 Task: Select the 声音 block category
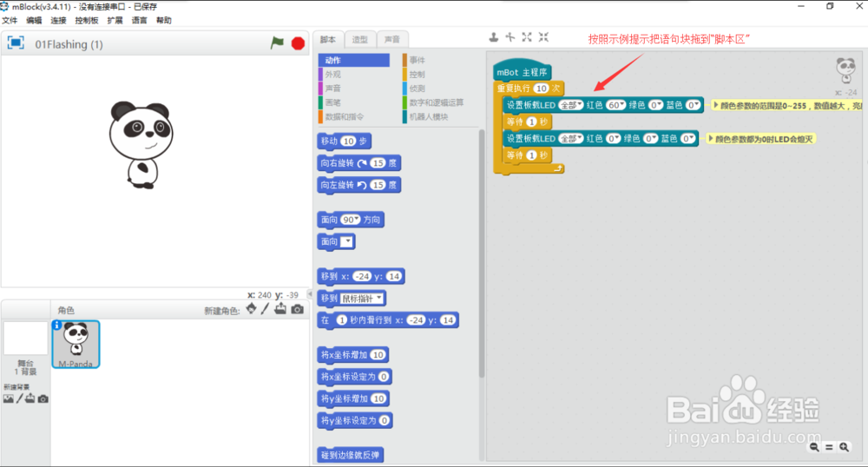point(332,89)
